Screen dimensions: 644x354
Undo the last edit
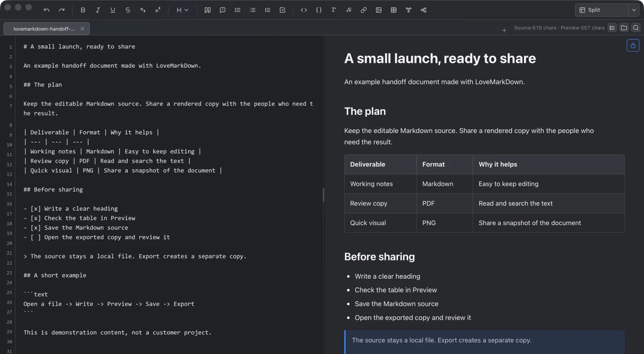coord(47,10)
